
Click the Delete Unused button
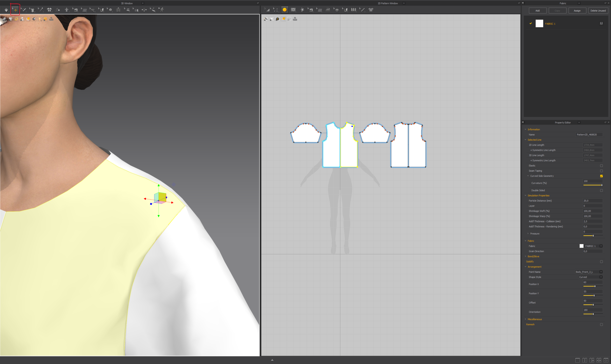coord(598,11)
